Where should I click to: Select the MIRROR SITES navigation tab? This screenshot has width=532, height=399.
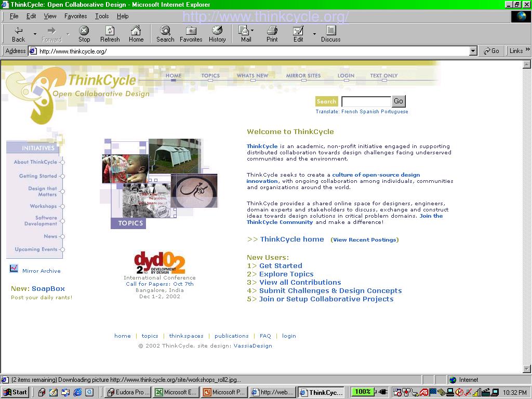click(x=303, y=76)
